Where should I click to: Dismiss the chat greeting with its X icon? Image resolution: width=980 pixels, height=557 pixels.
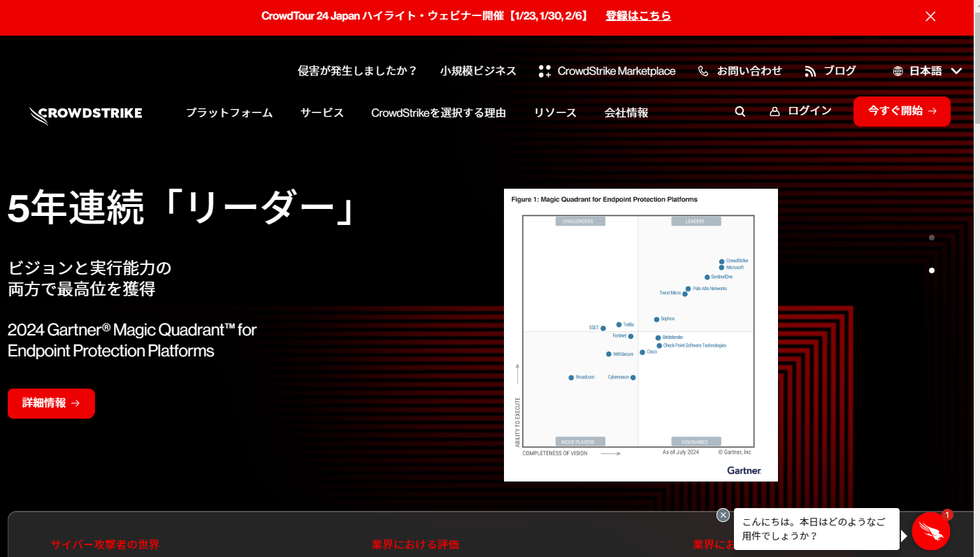[723, 515]
